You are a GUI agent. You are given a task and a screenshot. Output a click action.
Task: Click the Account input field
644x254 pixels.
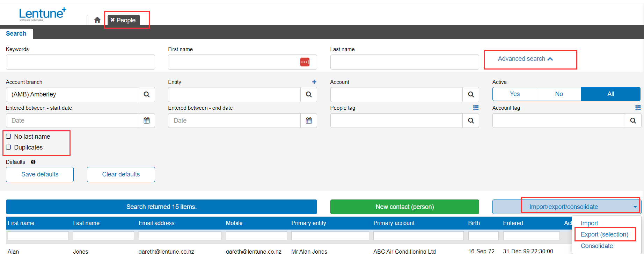pos(396,94)
